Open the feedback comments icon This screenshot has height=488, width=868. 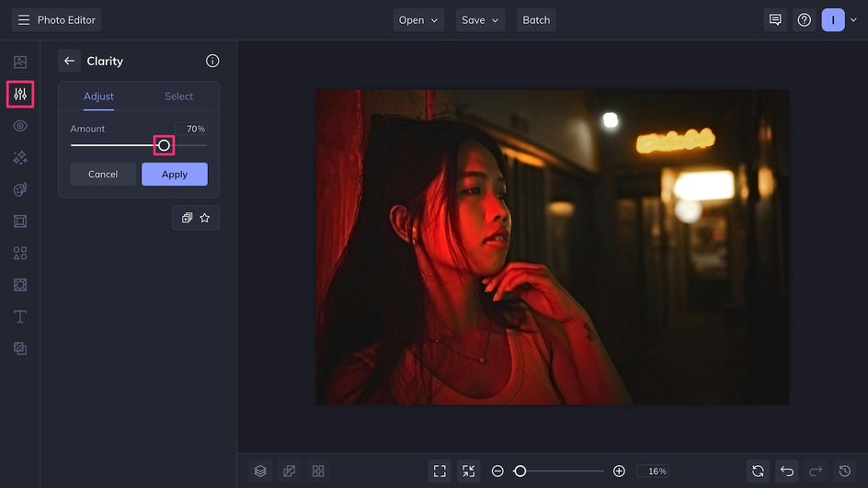(x=775, y=20)
